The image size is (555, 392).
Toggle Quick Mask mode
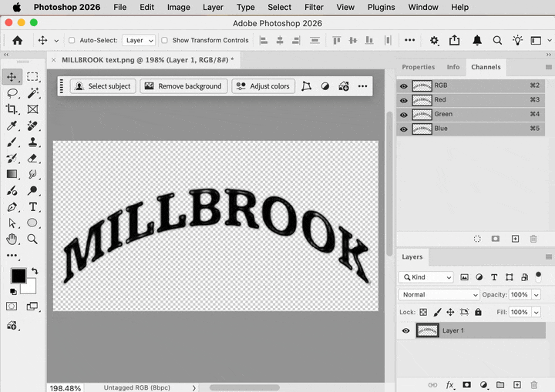12,306
